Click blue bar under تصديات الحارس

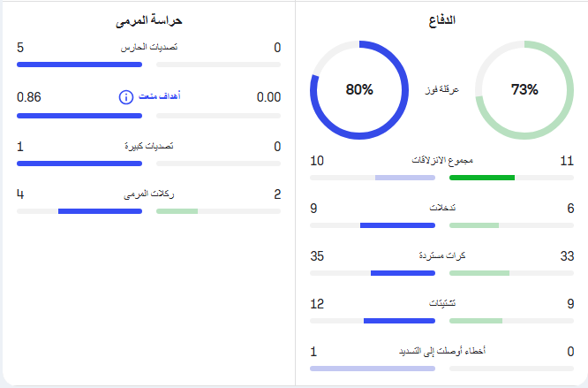(x=79, y=65)
